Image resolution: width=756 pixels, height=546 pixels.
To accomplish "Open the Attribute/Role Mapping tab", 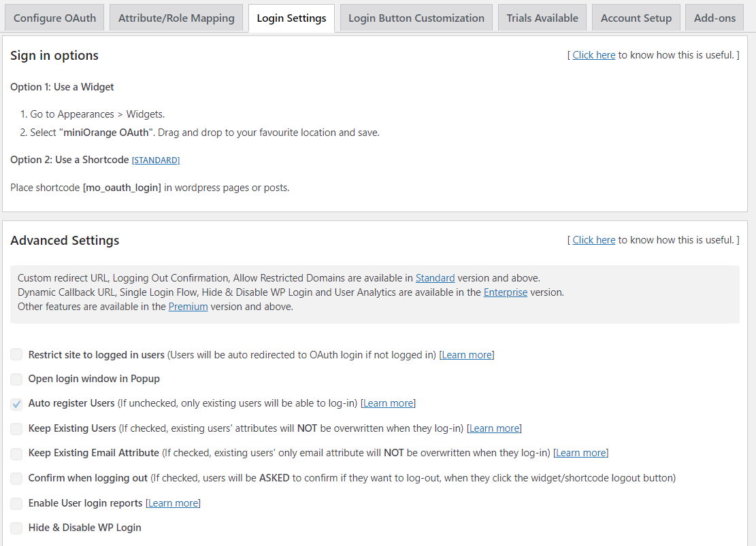I will (176, 18).
